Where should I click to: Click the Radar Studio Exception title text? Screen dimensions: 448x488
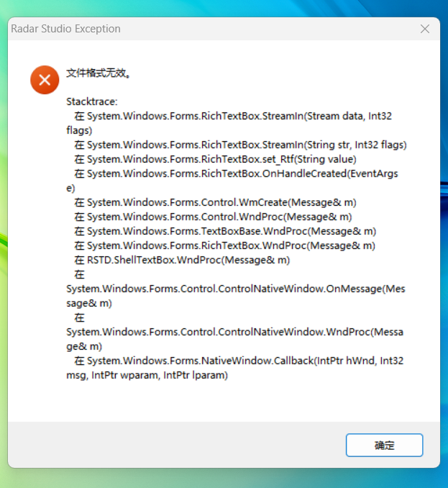pyautogui.click(x=65, y=29)
